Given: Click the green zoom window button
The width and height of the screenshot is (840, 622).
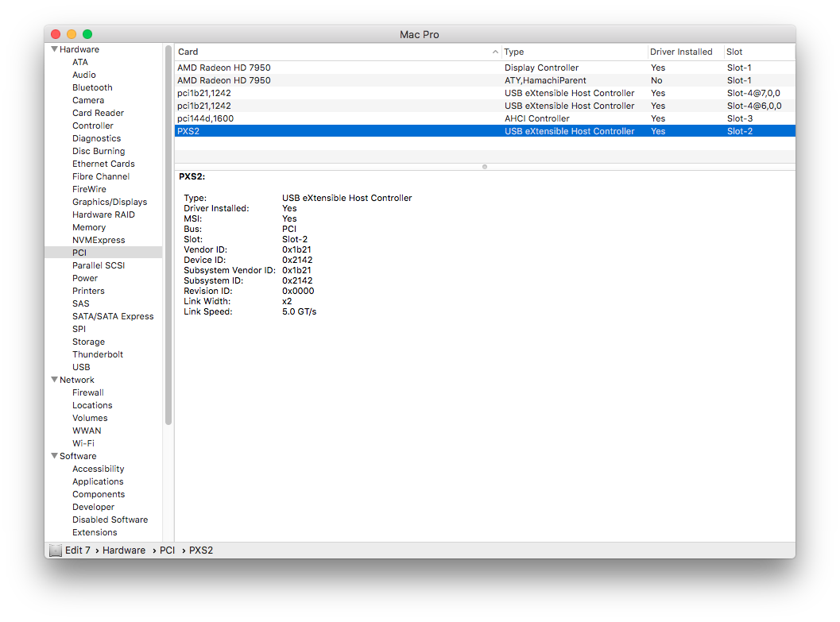Looking at the screenshot, I should click(x=87, y=34).
